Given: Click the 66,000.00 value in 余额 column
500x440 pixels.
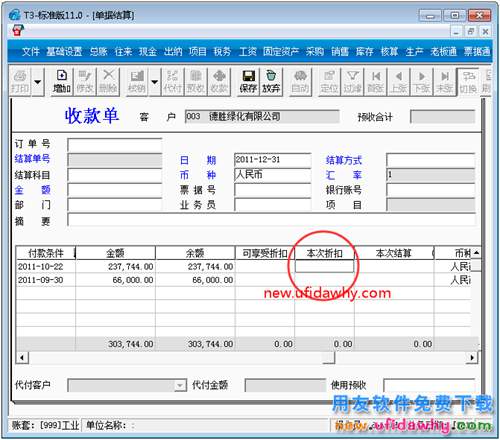Looking at the screenshot, I should tap(212, 280).
